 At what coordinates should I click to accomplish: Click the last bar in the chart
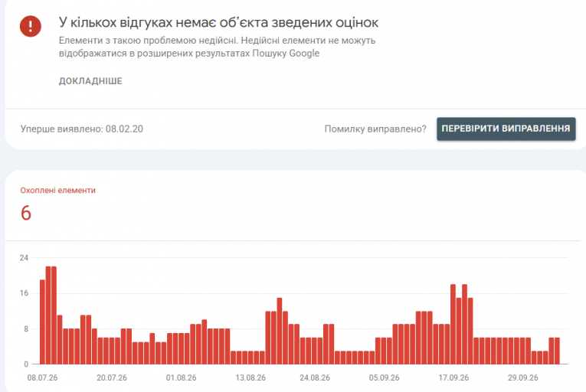[557, 351]
